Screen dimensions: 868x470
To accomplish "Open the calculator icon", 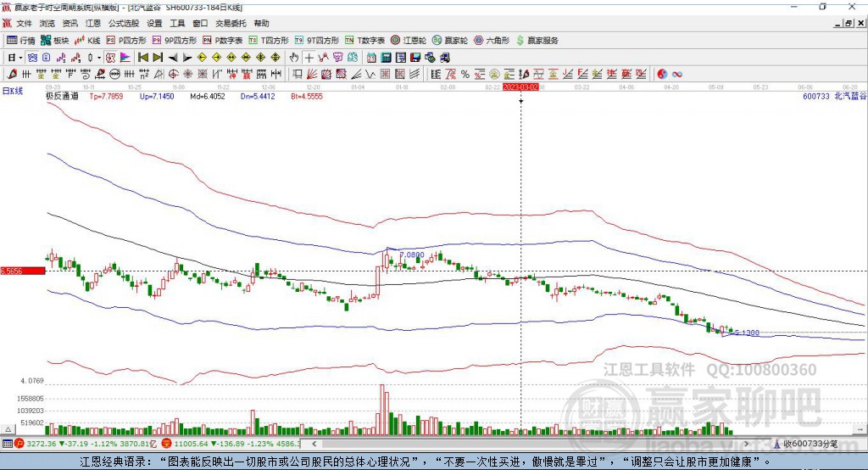I will [x=386, y=58].
